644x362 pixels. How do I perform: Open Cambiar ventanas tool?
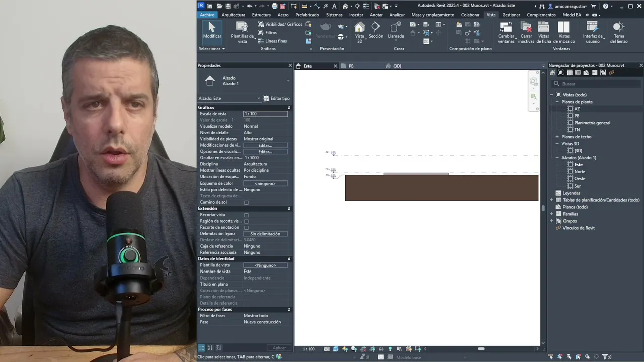[x=506, y=32]
